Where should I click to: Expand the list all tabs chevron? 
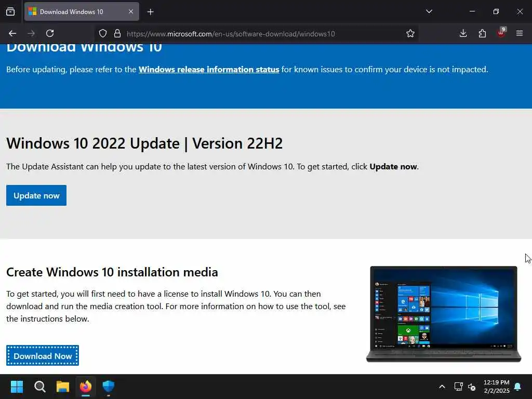point(429,11)
